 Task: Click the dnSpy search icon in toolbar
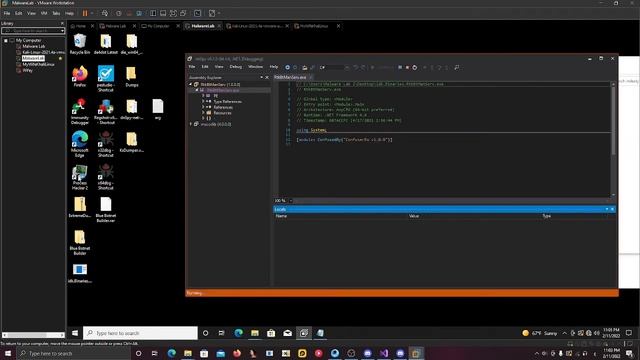tap(457, 67)
